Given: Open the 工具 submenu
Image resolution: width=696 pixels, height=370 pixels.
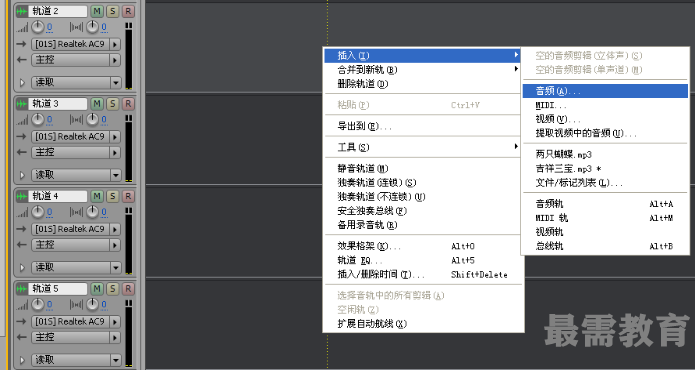Looking at the screenshot, I should pos(423,147).
